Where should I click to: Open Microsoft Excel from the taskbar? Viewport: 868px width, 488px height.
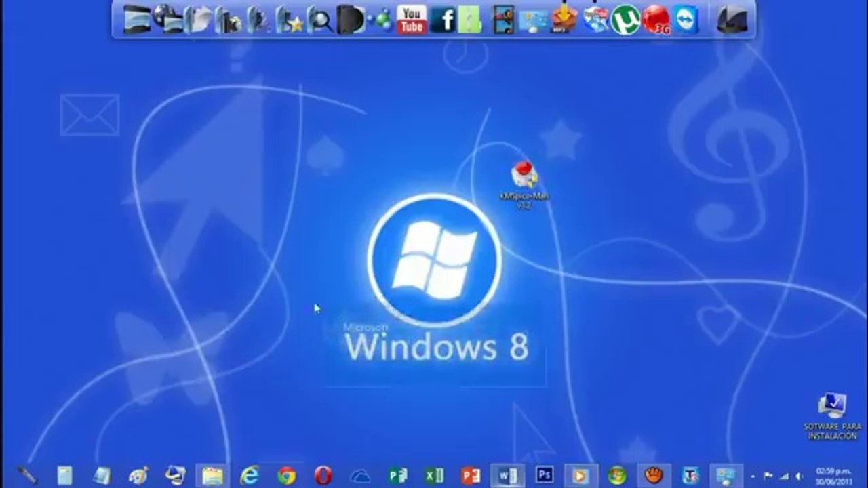(434, 476)
